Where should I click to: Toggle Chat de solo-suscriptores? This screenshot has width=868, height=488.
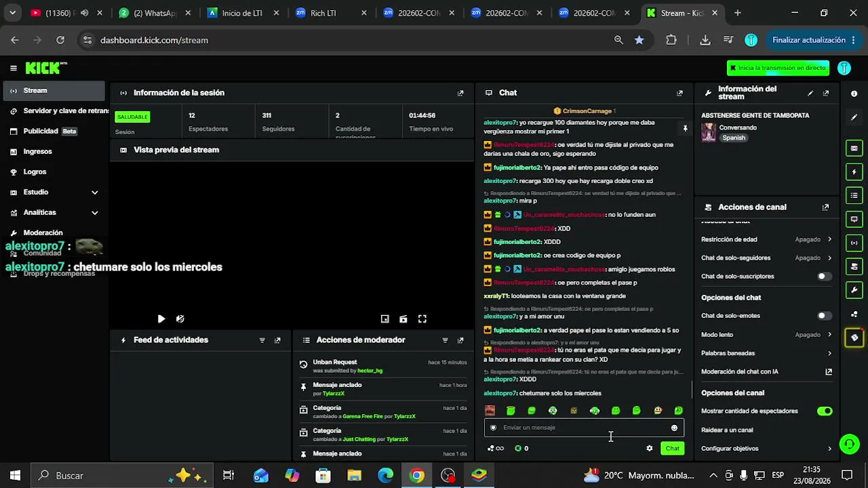pos(824,277)
